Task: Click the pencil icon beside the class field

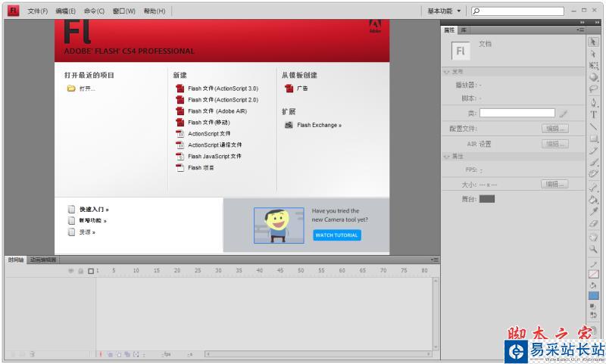Action: [x=564, y=113]
